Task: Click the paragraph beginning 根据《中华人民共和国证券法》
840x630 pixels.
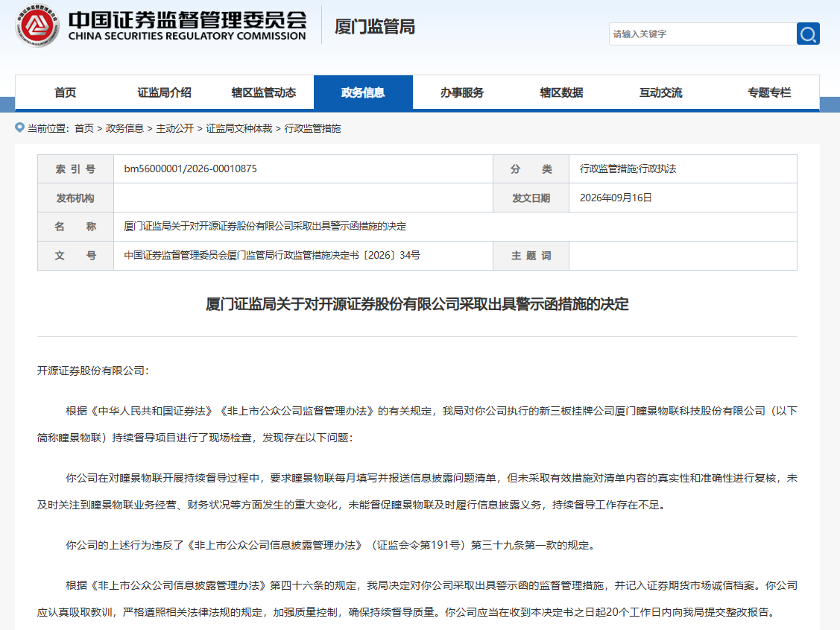Action: (417, 424)
